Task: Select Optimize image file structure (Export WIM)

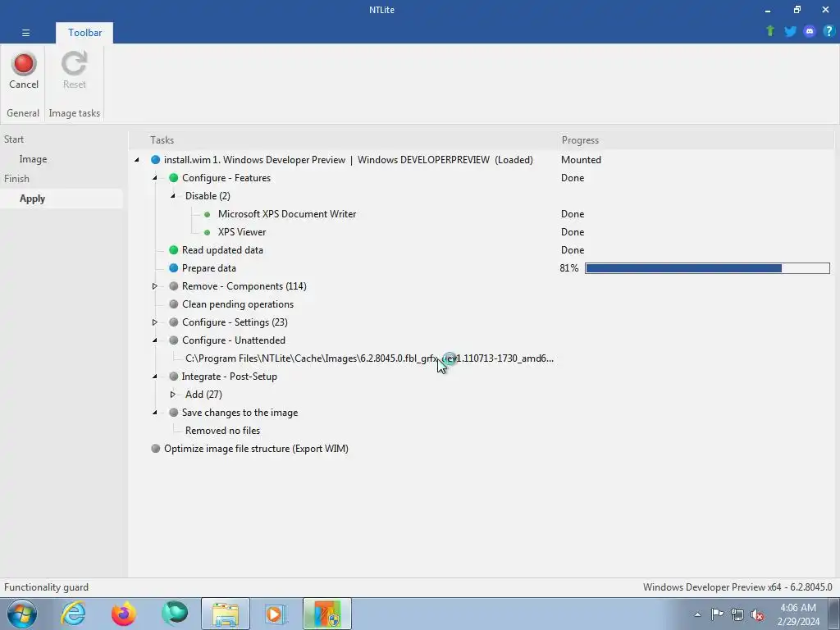Action: pyautogui.click(x=256, y=449)
